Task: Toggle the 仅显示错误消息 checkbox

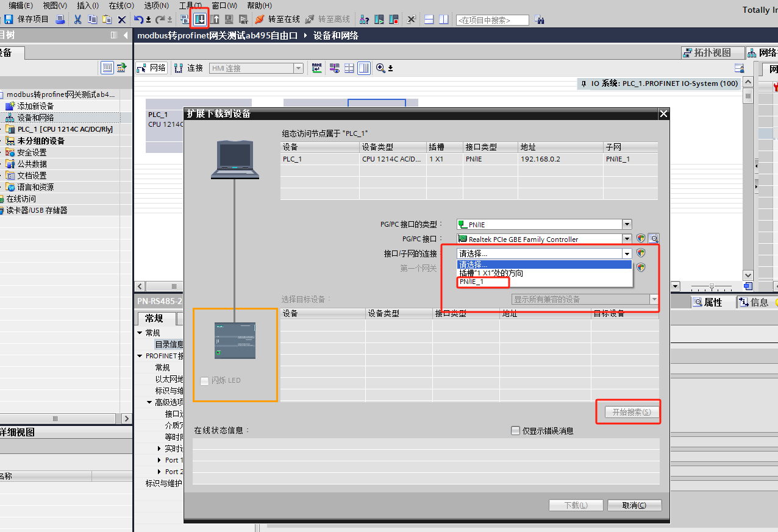Action: (x=516, y=431)
